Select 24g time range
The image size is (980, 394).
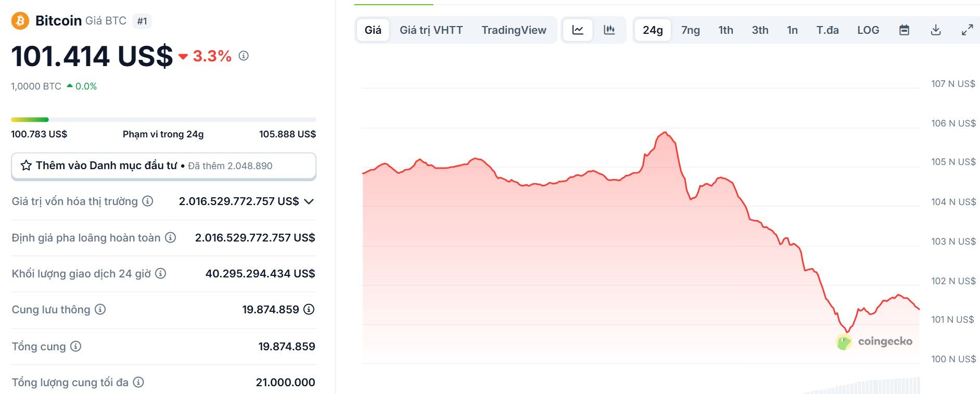click(653, 30)
